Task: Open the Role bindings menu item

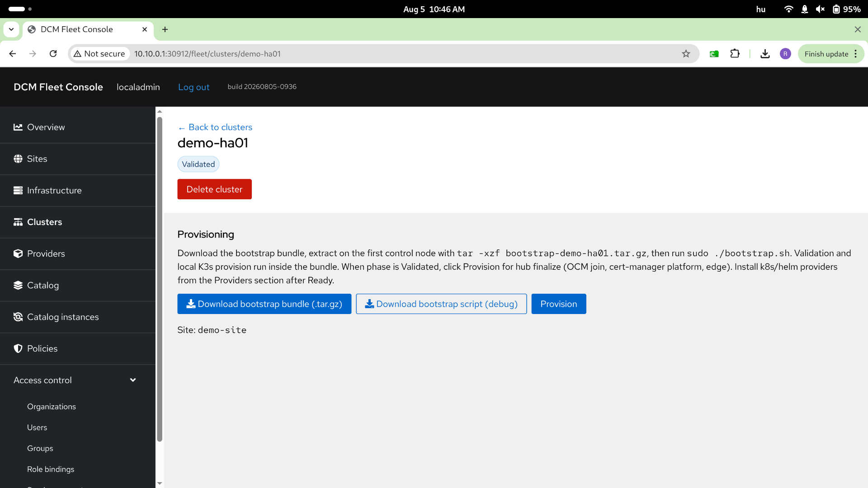Action: coord(51,469)
